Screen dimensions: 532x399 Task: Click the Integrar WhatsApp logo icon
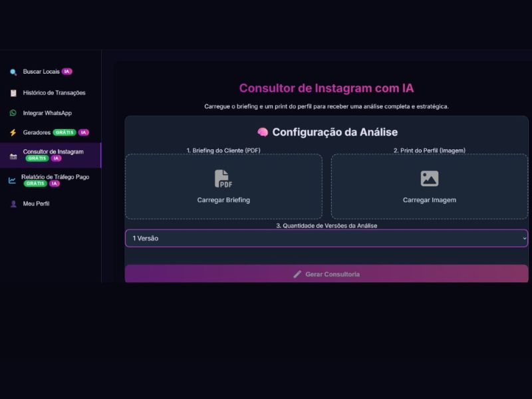pyautogui.click(x=13, y=113)
